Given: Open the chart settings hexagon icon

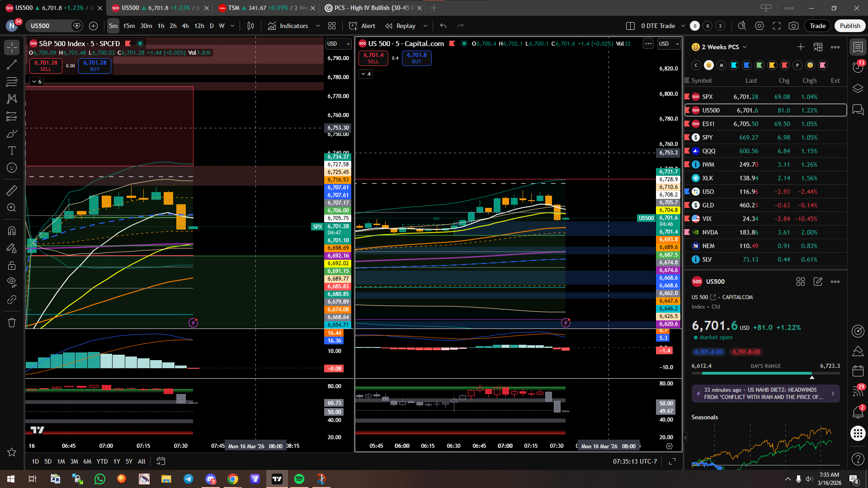Looking at the screenshot, I should point(759,26).
